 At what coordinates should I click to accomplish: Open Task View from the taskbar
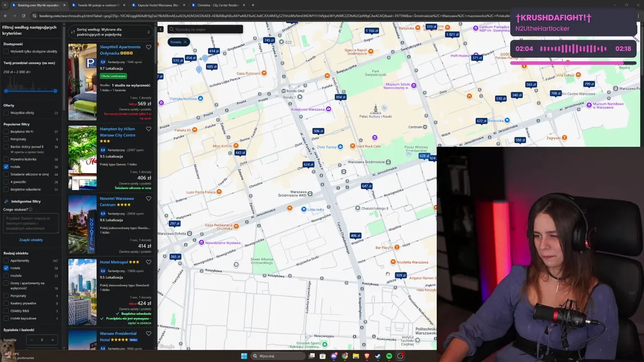[312, 356]
